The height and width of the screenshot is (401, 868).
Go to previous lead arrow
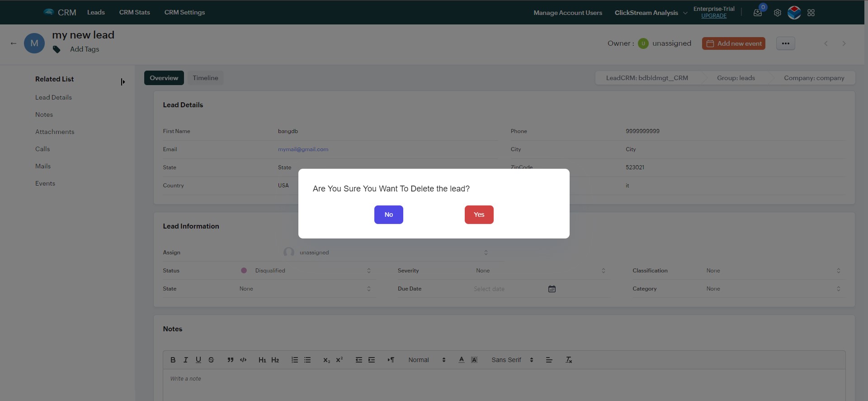click(x=826, y=43)
